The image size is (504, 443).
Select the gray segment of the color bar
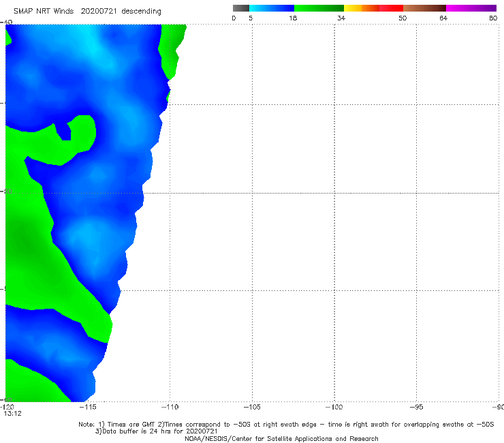click(x=241, y=8)
